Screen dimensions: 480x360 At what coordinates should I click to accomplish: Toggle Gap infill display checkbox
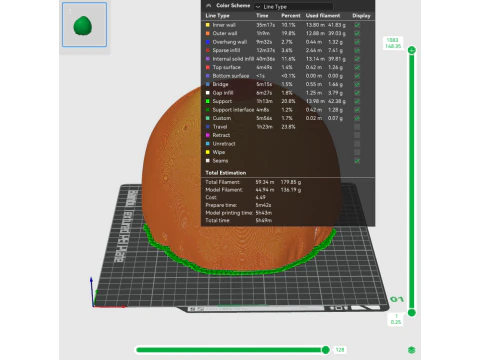357,93
